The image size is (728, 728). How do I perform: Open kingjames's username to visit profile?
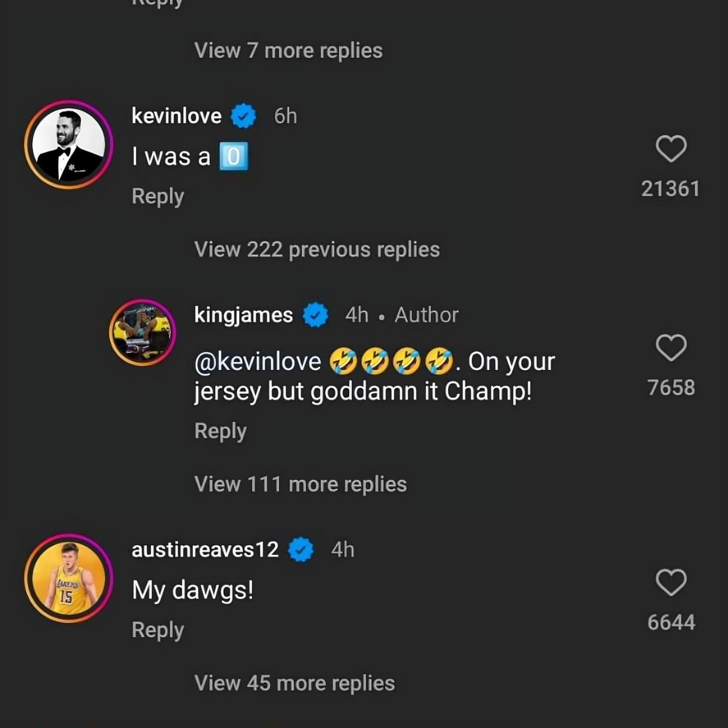[243, 315]
